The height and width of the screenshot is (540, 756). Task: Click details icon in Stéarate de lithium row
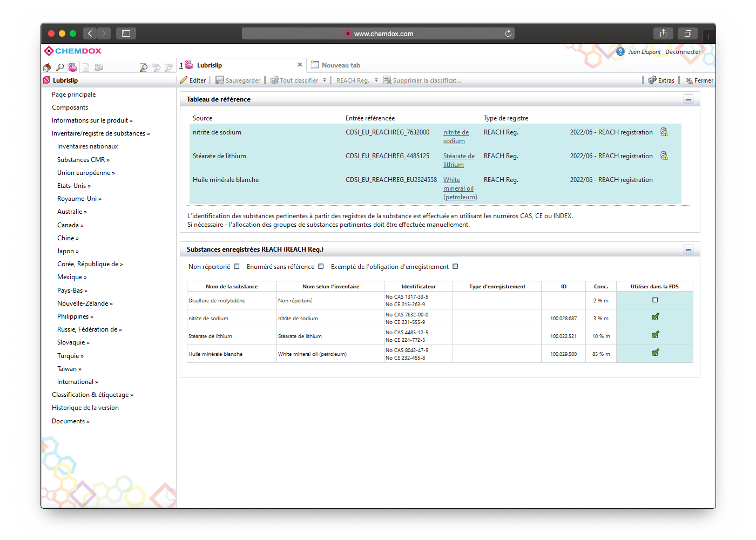coord(664,156)
